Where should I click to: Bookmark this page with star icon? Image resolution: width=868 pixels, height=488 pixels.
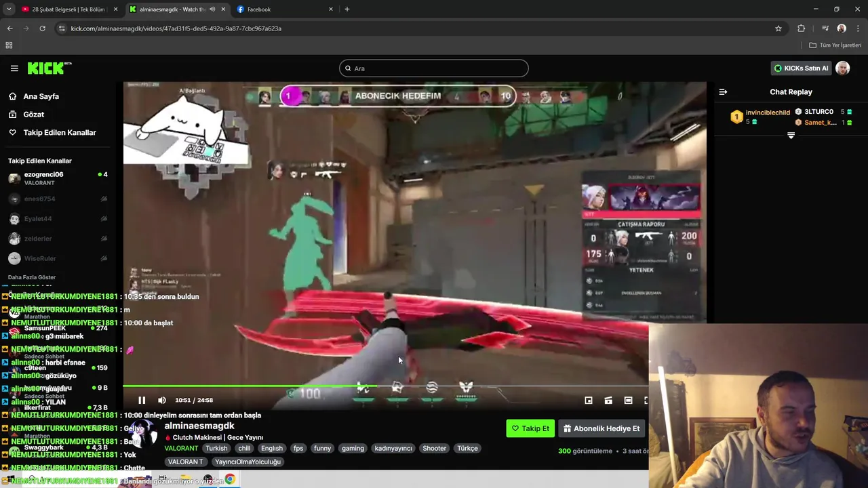tap(778, 28)
